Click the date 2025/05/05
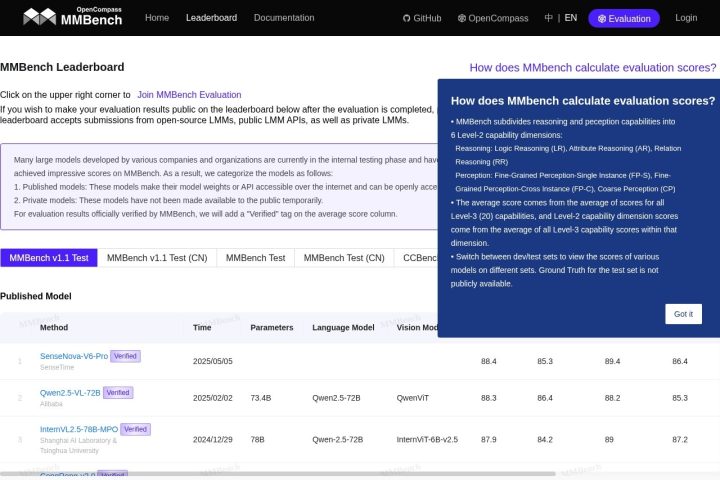This screenshot has width=720, height=480. pos(213,361)
